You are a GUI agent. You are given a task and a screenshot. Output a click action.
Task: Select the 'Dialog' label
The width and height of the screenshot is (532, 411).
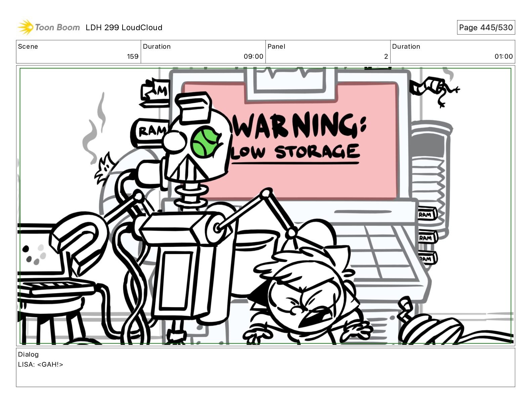click(28, 354)
